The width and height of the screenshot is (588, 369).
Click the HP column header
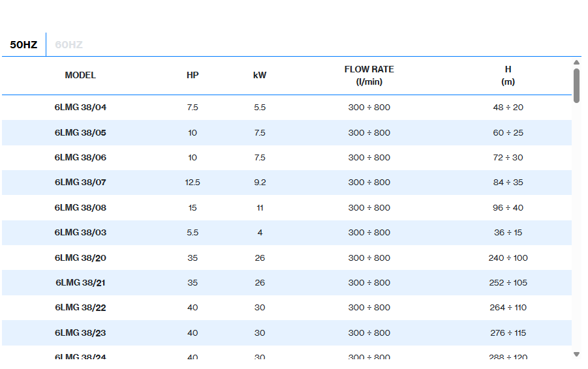(x=193, y=76)
